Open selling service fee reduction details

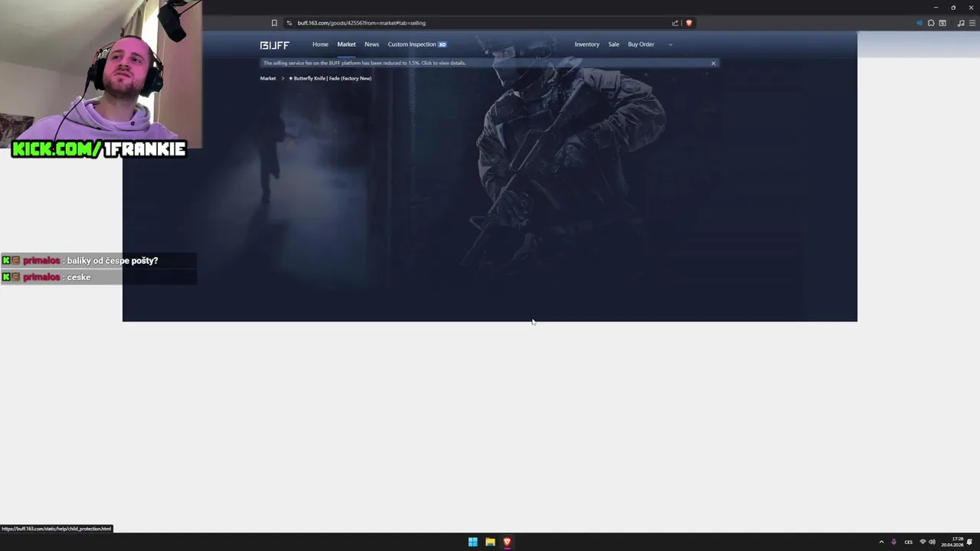(x=364, y=63)
